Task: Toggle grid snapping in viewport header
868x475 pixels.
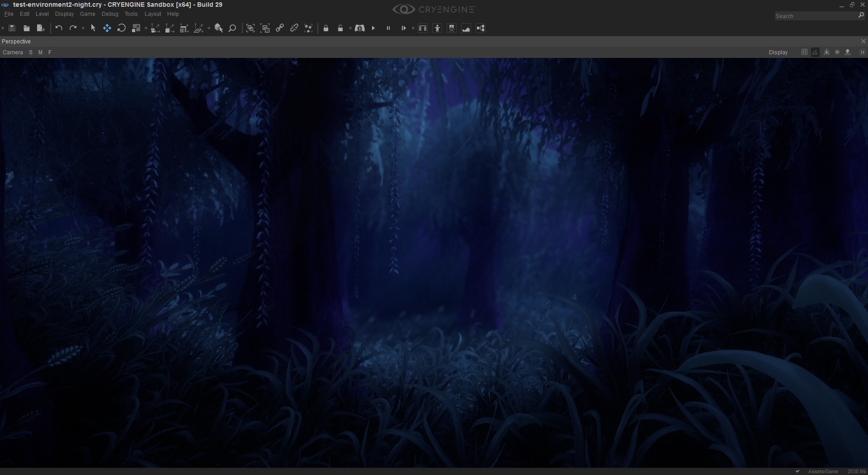Action: tap(804, 52)
